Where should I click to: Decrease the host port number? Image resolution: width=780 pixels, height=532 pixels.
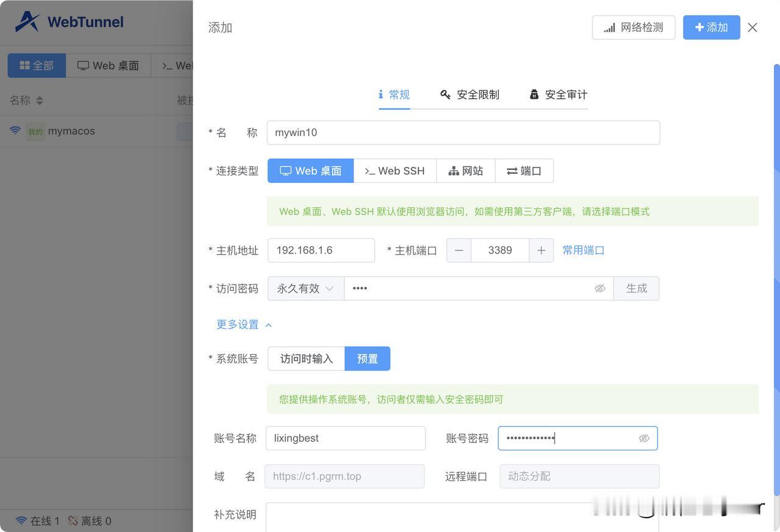pos(459,250)
